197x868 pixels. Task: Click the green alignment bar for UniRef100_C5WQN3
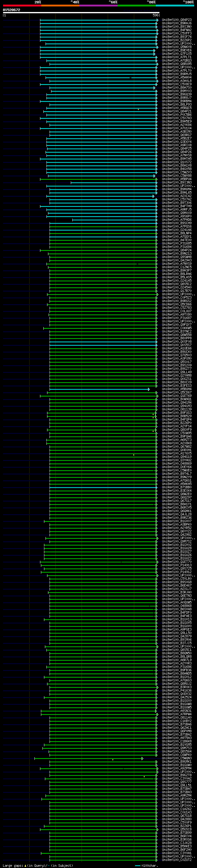pos(89,758)
